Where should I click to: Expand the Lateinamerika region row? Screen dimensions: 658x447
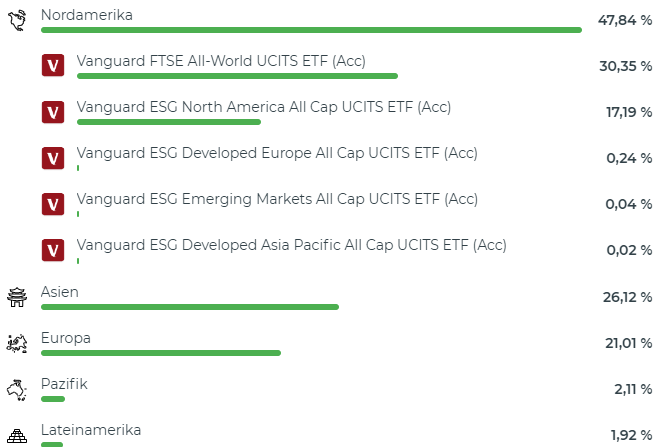click(x=91, y=430)
